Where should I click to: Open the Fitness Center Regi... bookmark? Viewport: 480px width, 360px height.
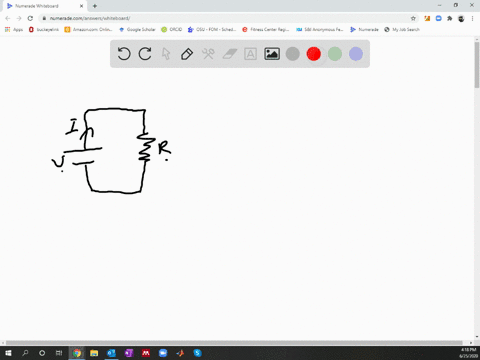[x=266, y=30]
